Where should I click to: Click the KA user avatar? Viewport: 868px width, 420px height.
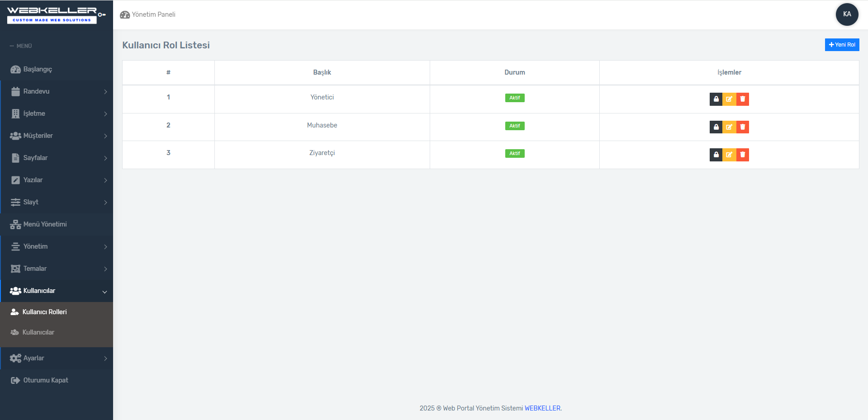(847, 14)
